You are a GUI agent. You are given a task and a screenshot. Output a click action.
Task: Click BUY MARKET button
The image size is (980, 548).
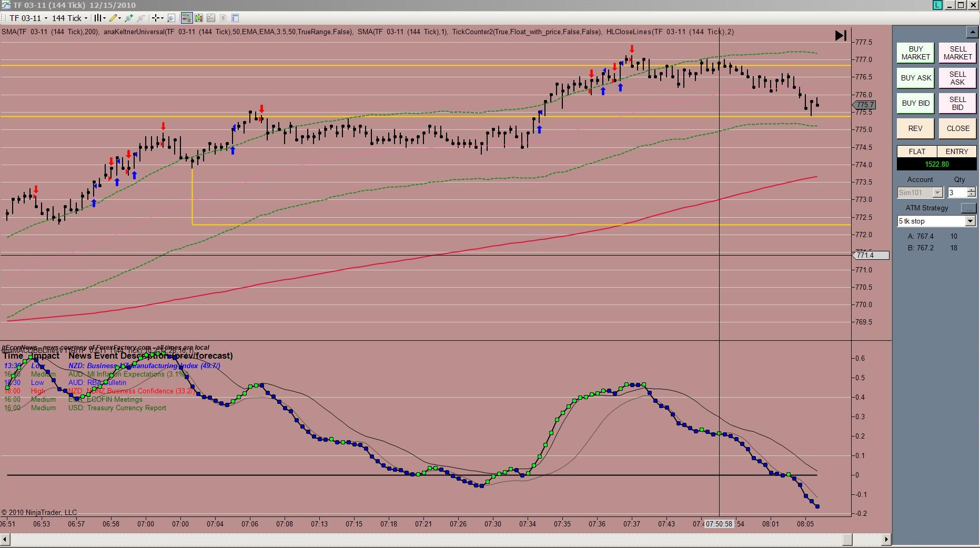point(915,53)
